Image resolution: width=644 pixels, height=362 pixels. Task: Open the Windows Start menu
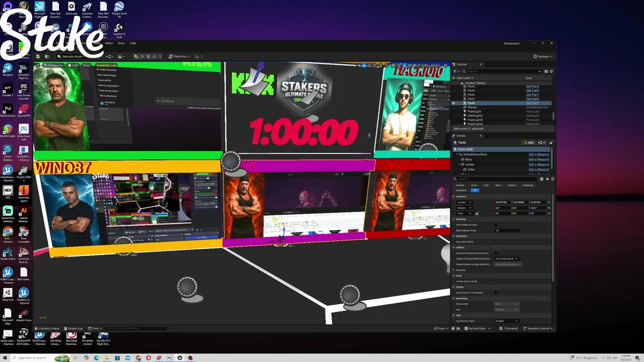click(6, 358)
